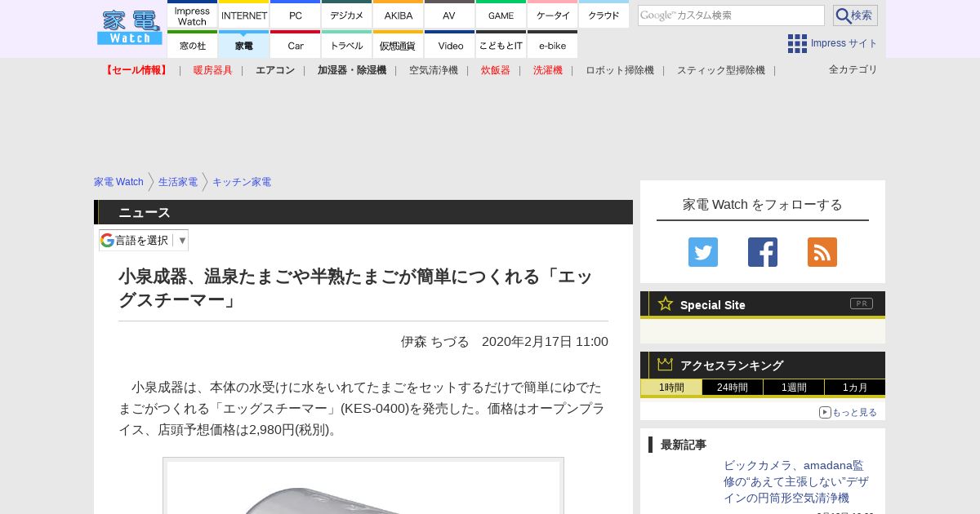Click the Special Site star icon
Image resolution: width=980 pixels, height=514 pixels.
[666, 304]
